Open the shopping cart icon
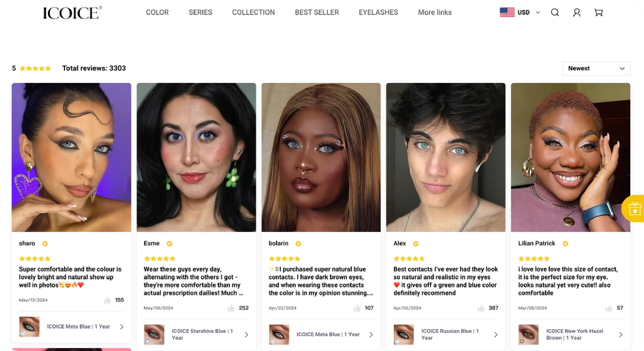The height and width of the screenshot is (351, 644). [x=598, y=13]
